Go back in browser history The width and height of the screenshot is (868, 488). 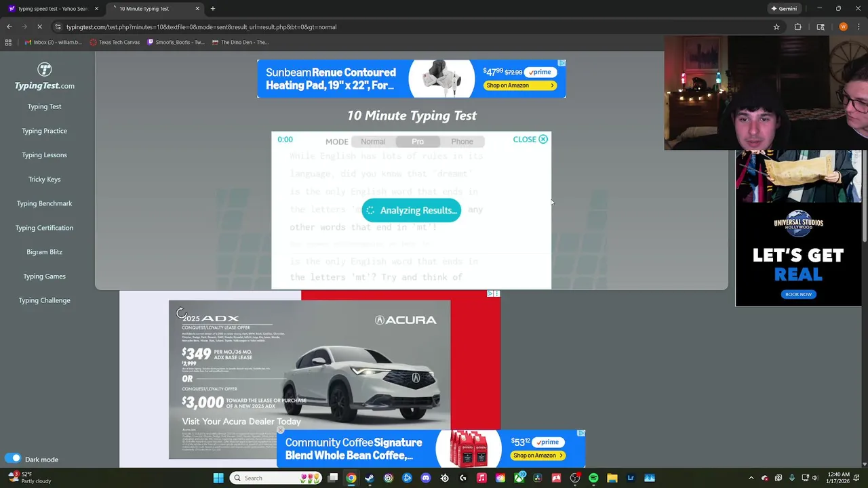tap(9, 27)
